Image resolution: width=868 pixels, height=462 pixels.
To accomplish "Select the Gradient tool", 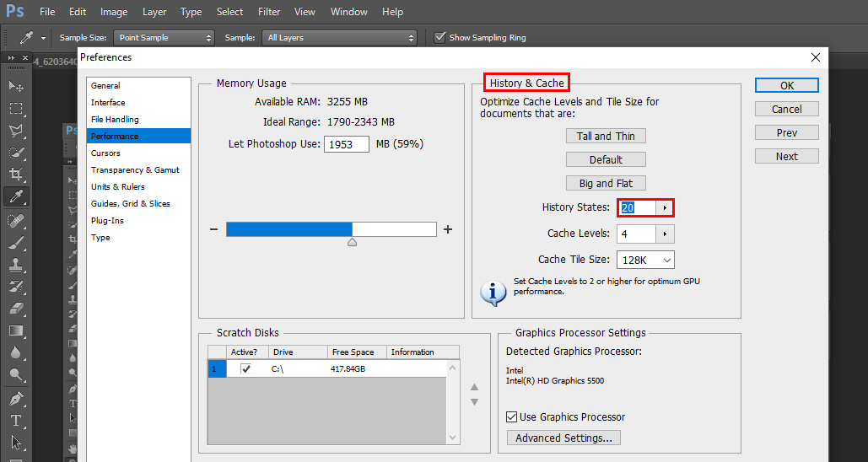I will point(16,330).
